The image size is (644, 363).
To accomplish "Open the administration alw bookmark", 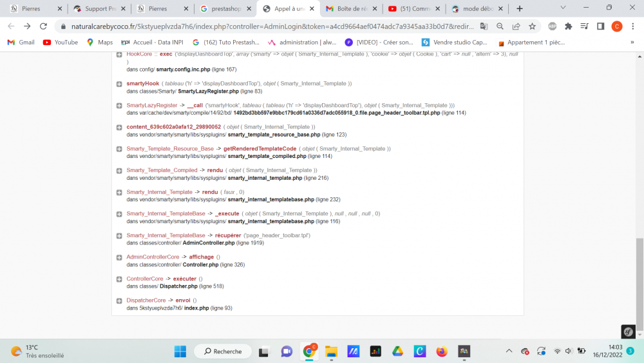I will [302, 42].
